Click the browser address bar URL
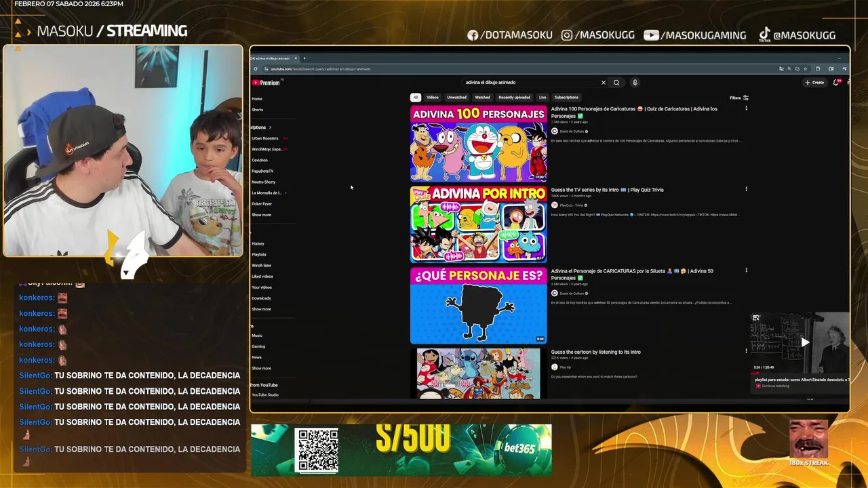 (321, 68)
